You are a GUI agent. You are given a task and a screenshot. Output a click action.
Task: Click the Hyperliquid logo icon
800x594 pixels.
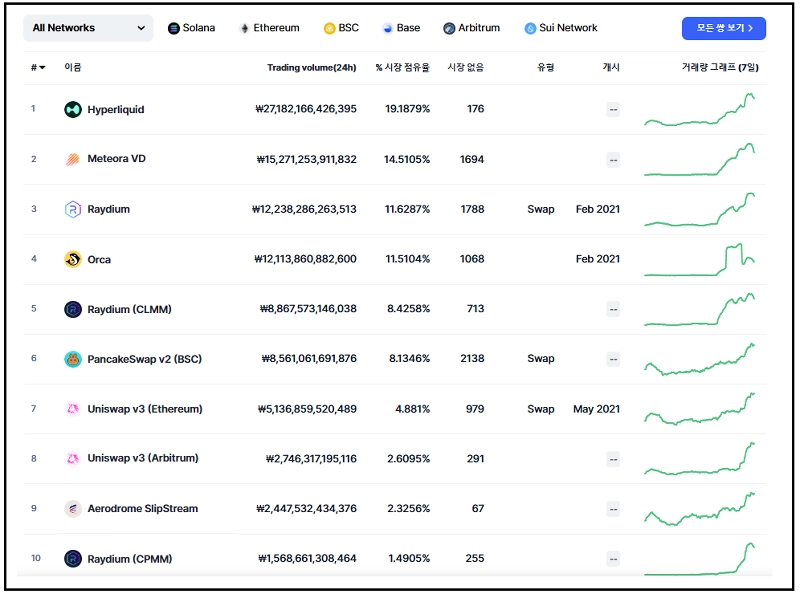pyautogui.click(x=72, y=109)
